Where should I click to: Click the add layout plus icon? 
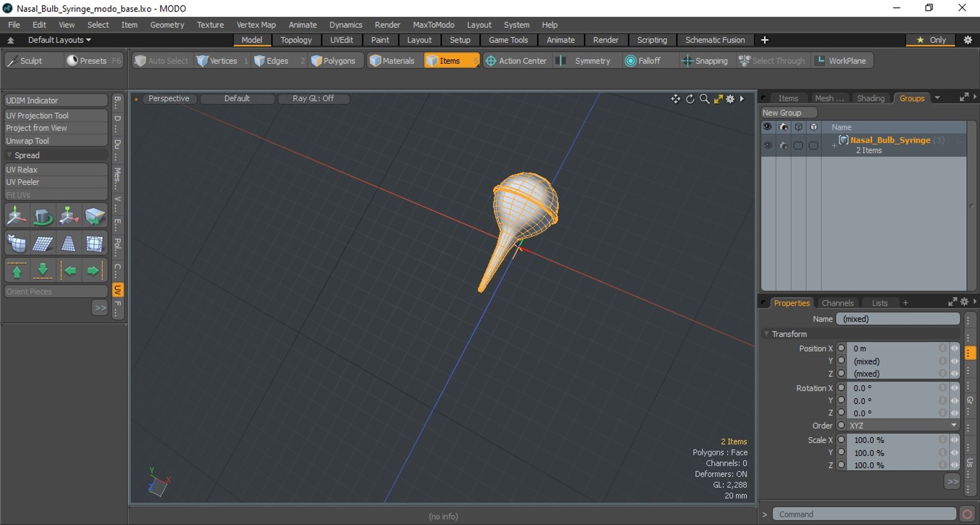765,40
